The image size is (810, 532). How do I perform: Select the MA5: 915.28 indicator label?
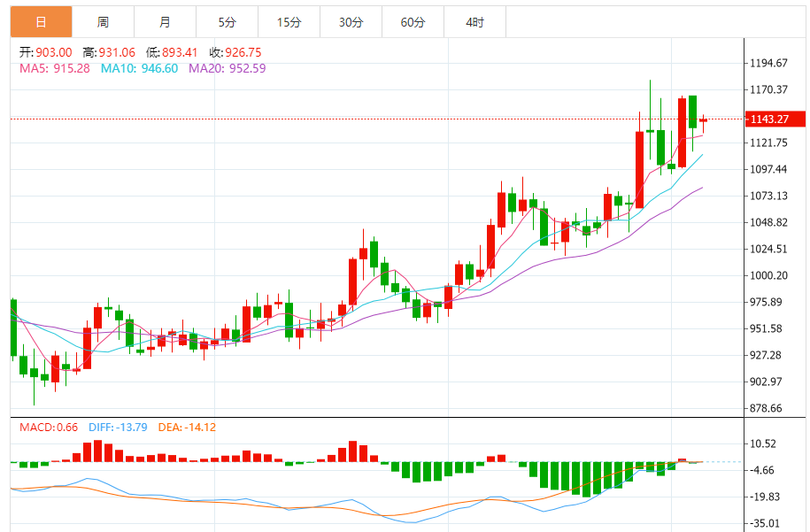55,68
